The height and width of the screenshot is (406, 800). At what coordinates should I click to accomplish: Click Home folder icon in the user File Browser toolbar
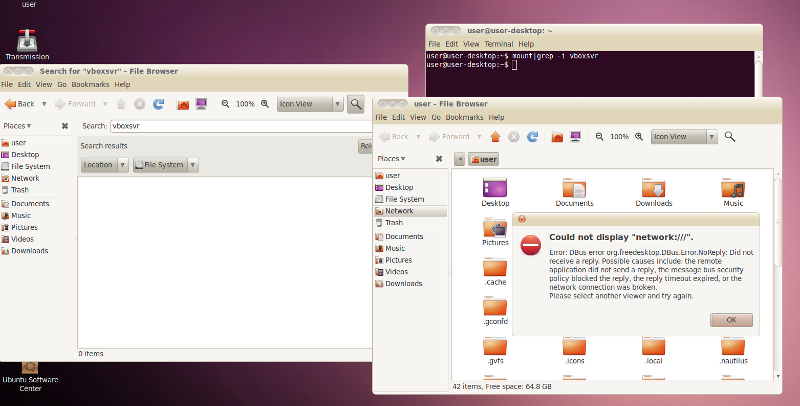click(x=557, y=136)
